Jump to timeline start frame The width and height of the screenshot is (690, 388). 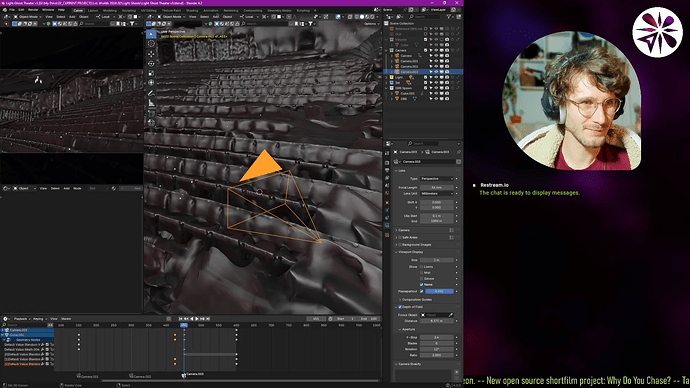pos(180,318)
